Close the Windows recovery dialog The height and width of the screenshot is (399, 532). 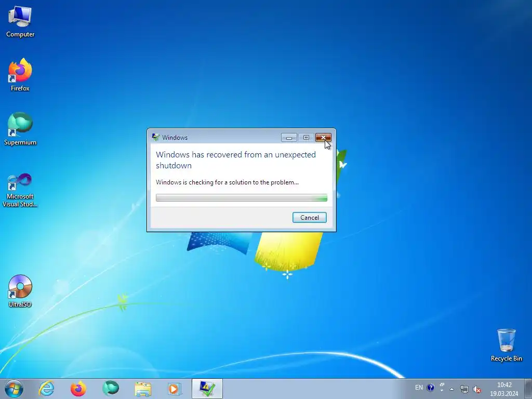pos(323,137)
